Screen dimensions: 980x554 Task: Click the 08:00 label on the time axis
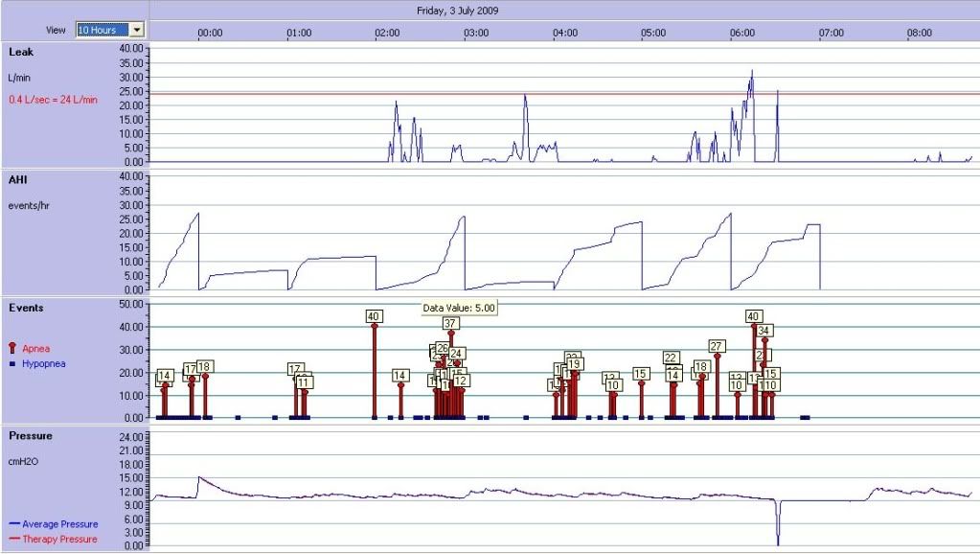[920, 33]
